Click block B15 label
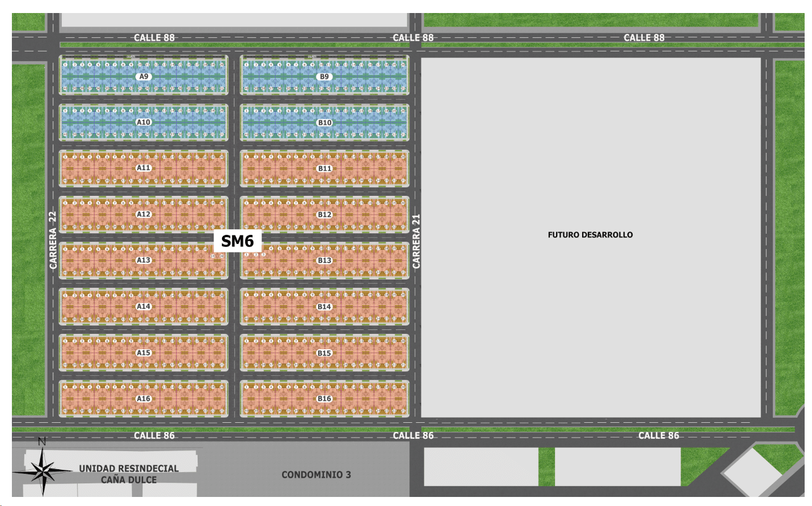The height and width of the screenshot is (506, 812). tap(324, 353)
